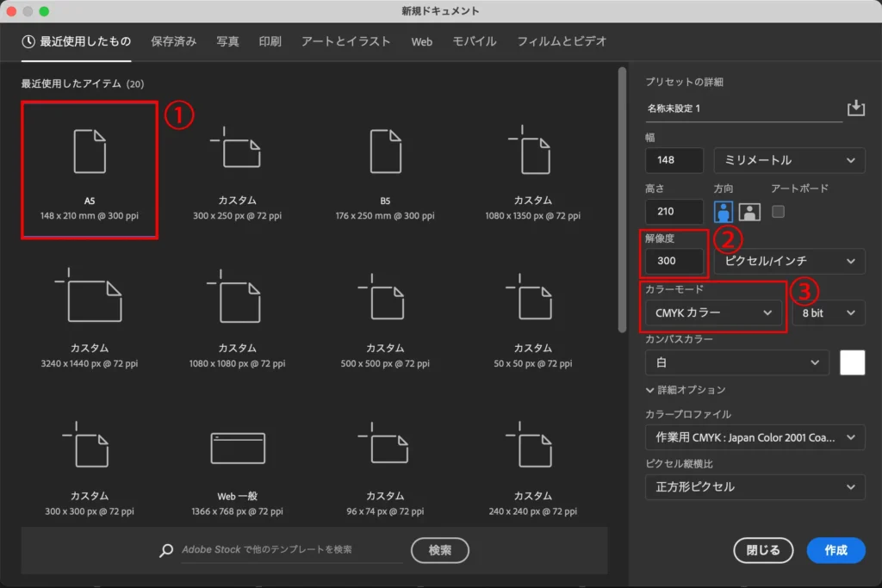
Task: Open the ミリメートル units dropdown
Action: point(789,160)
